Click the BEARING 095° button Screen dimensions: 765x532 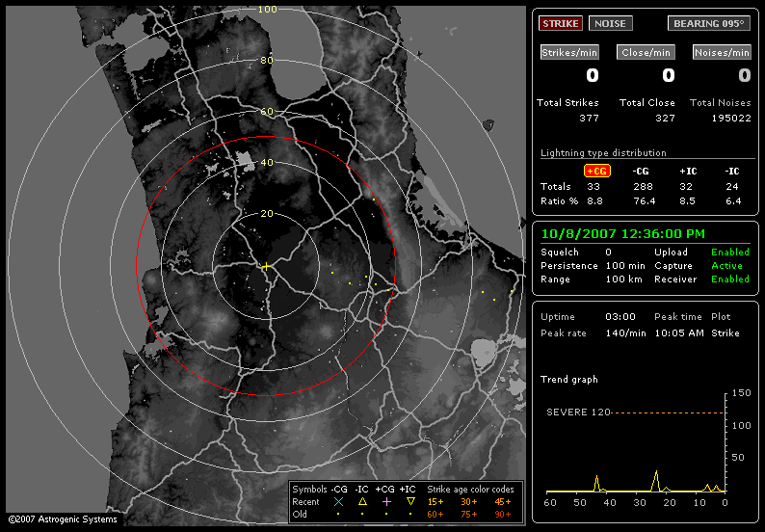point(708,23)
